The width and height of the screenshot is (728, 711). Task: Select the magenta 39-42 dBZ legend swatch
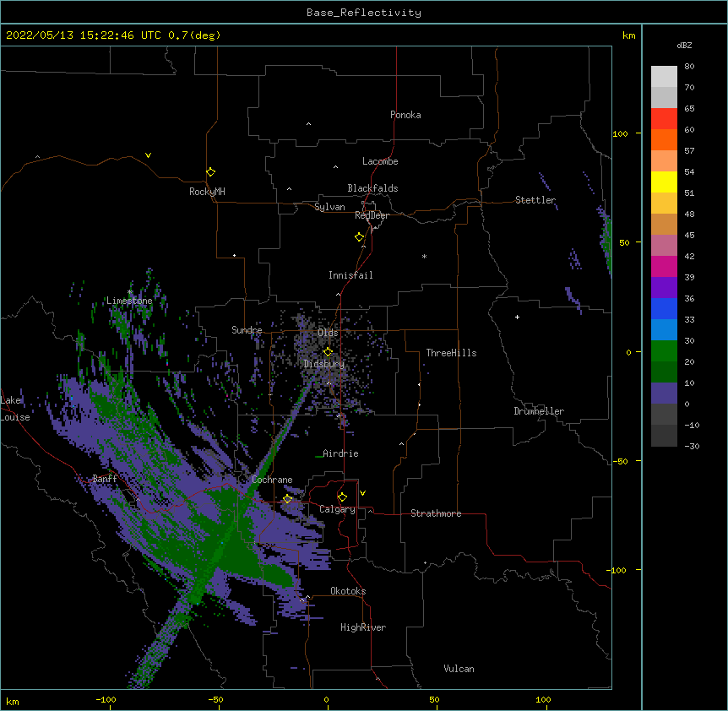664,266
